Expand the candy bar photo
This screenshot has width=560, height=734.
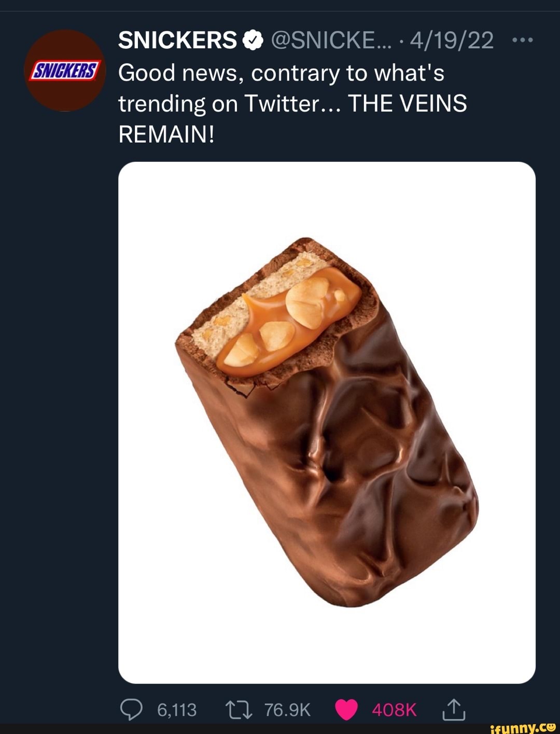pos(327,422)
